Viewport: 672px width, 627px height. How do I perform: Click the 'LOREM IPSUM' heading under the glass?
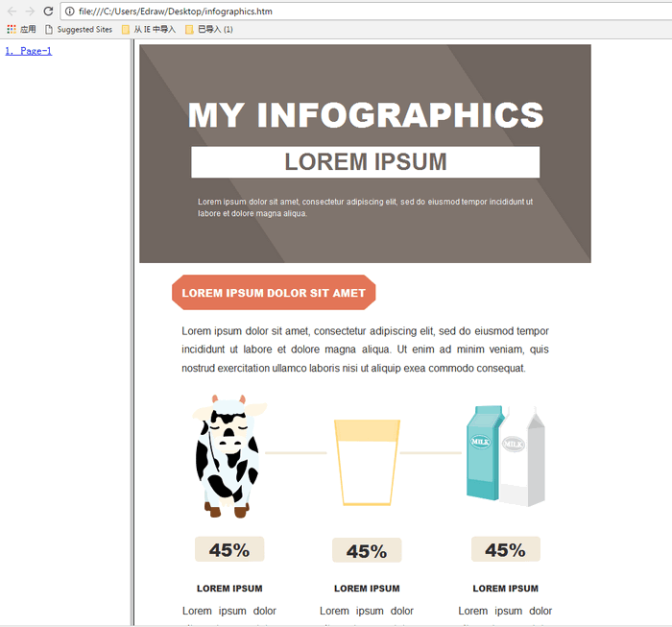(367, 589)
